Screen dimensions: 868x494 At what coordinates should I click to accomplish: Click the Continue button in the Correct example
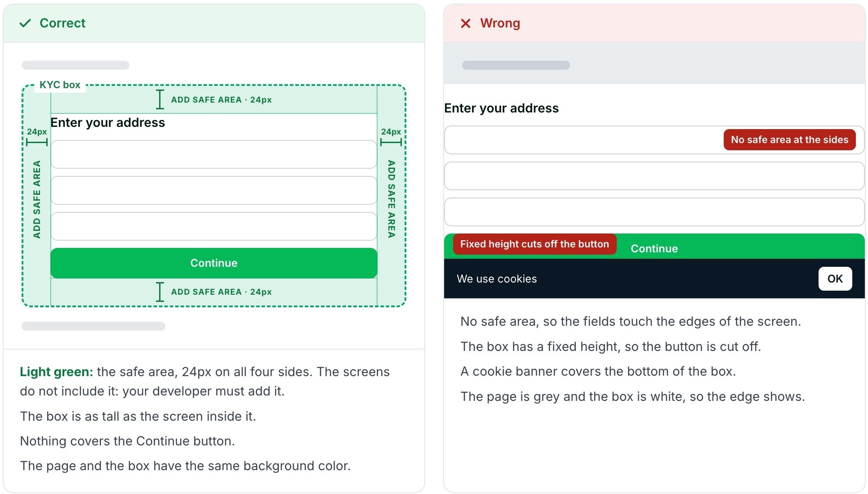(214, 263)
